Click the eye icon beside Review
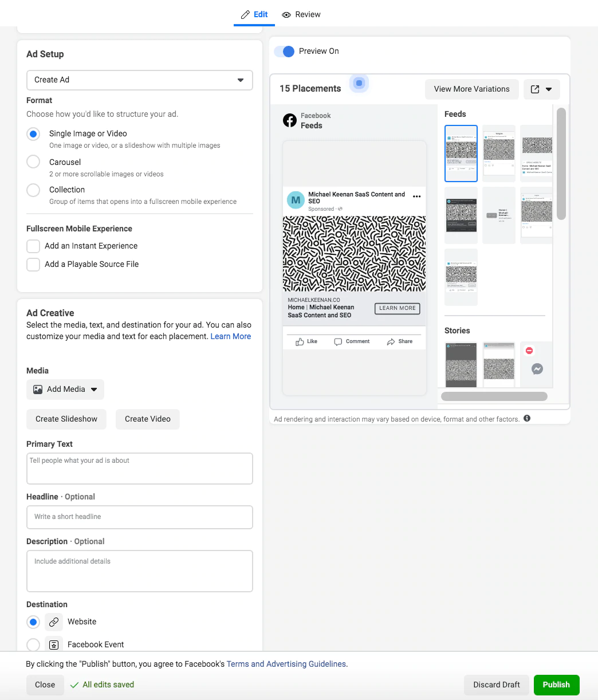The width and height of the screenshot is (598, 700). click(286, 15)
